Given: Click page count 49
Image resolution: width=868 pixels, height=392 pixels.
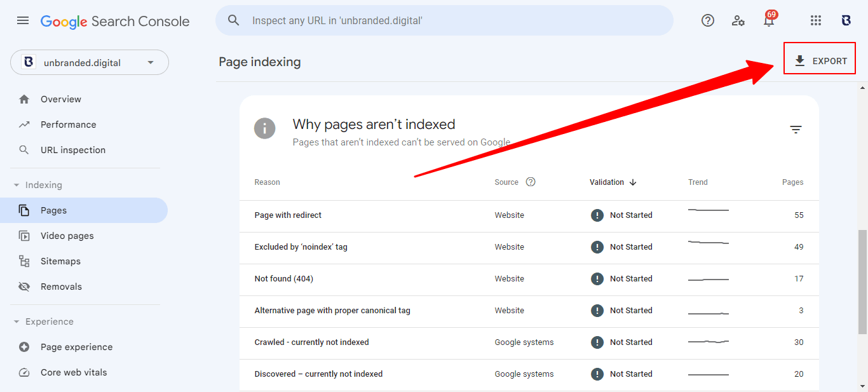Looking at the screenshot, I should [799, 247].
